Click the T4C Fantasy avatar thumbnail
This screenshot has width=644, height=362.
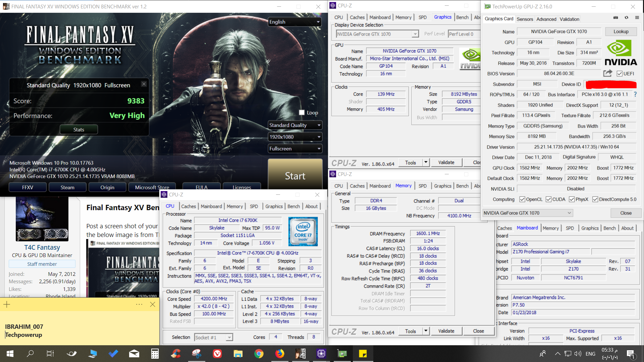[x=42, y=219]
